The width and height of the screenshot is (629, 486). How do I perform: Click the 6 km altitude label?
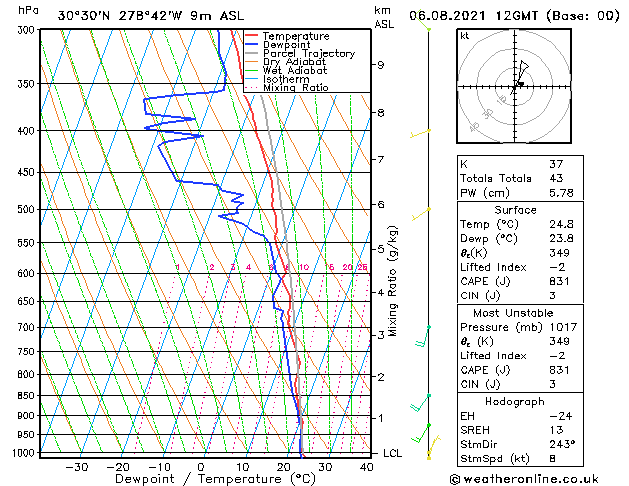tap(381, 205)
